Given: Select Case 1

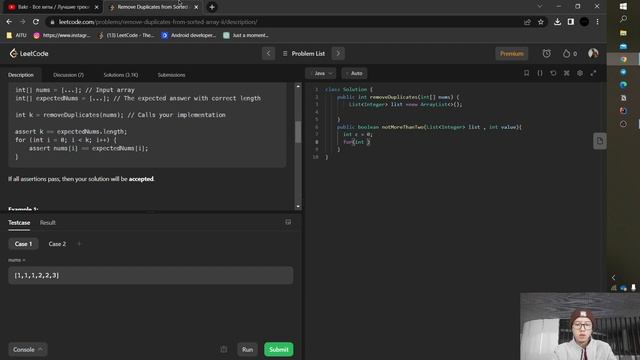Looking at the screenshot, I should click(23, 244).
